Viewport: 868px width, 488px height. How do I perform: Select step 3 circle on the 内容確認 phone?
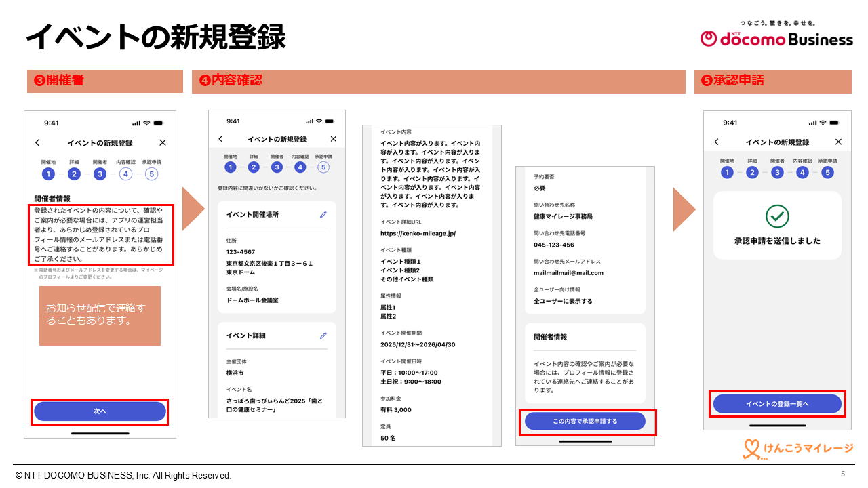[x=277, y=167]
